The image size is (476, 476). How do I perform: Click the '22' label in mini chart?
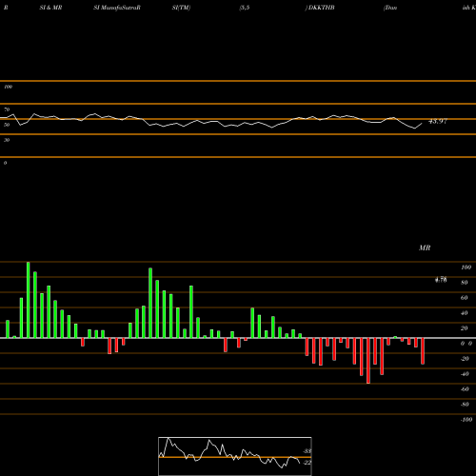click(x=307, y=463)
